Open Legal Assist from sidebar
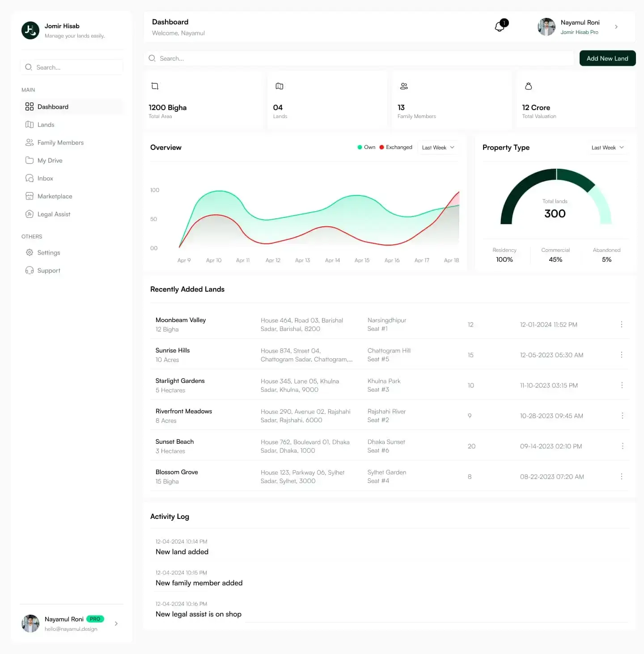The height and width of the screenshot is (654, 644). click(30, 214)
